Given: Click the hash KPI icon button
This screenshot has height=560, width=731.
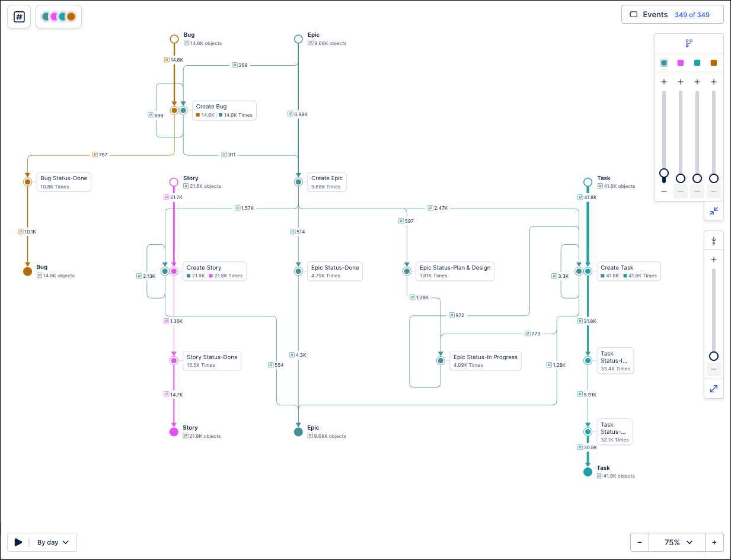Looking at the screenshot, I should tap(19, 17).
